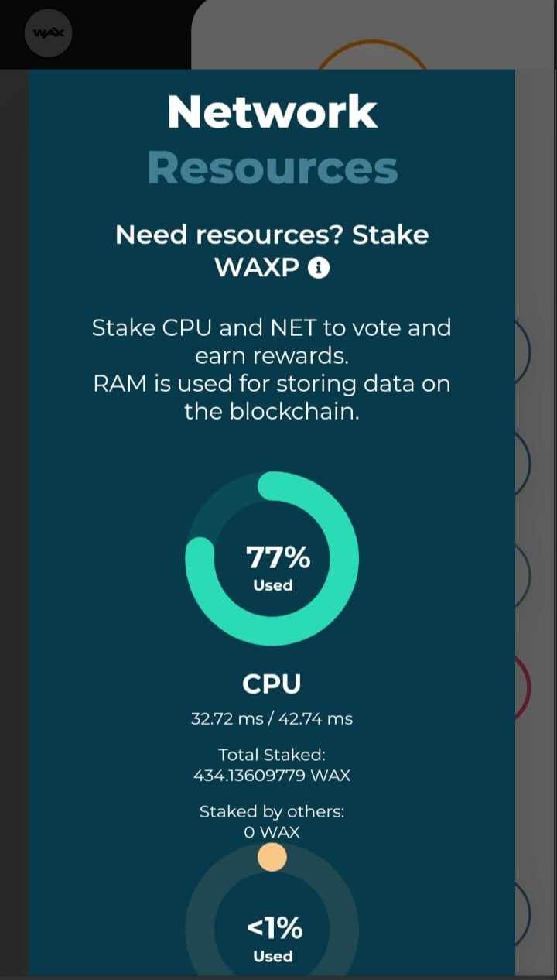557x980 pixels.
Task: Click the Need resources? Stake WAXP heading
Action: 272,251
